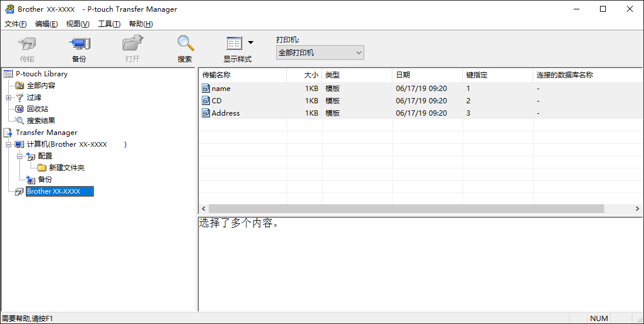The height and width of the screenshot is (324, 644).
Task: Sort by 连接的数据库名称 column header
Action: tap(588, 75)
